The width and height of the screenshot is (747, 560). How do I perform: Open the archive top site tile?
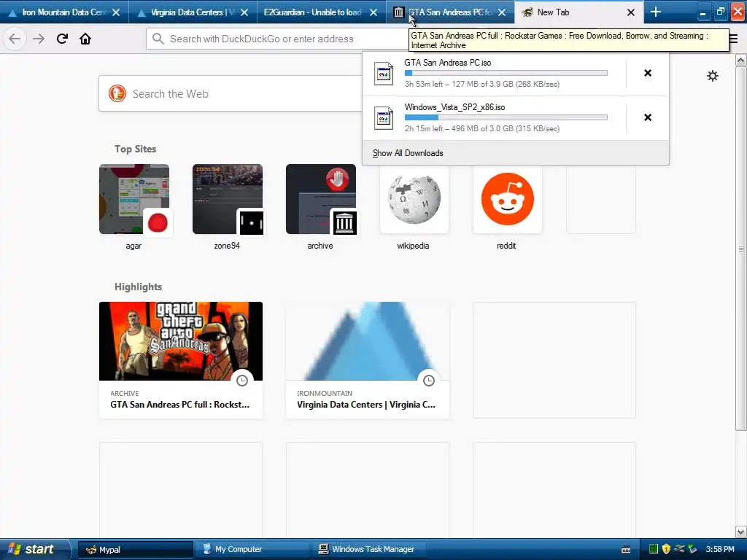[x=321, y=199]
